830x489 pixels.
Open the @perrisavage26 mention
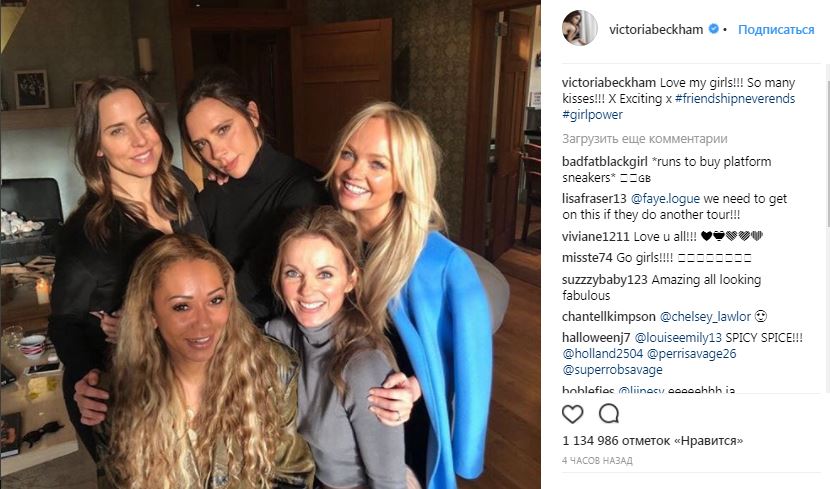pyautogui.click(x=691, y=354)
